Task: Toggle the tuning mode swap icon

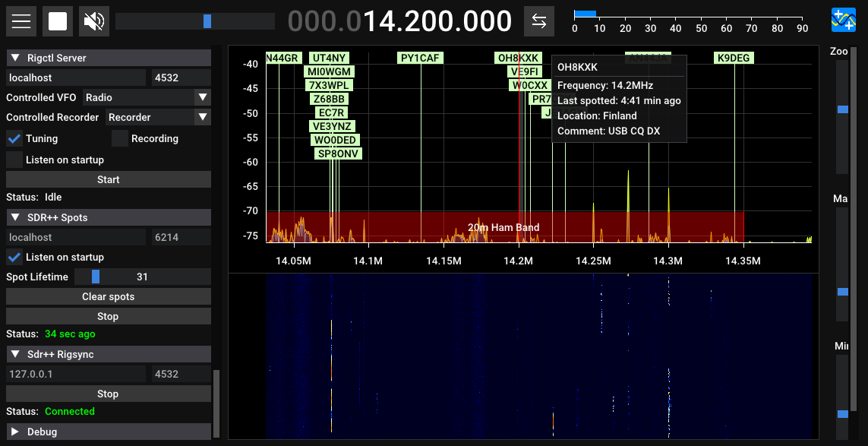Action: (x=539, y=21)
